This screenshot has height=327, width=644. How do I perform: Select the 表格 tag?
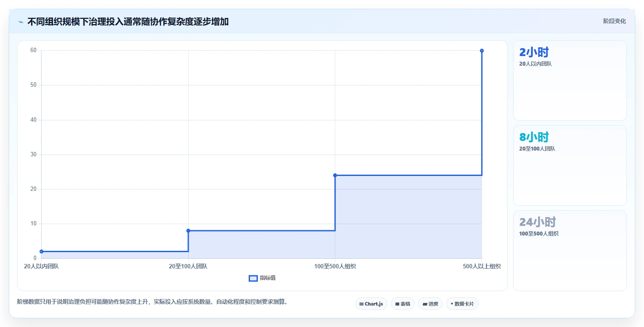(403, 304)
